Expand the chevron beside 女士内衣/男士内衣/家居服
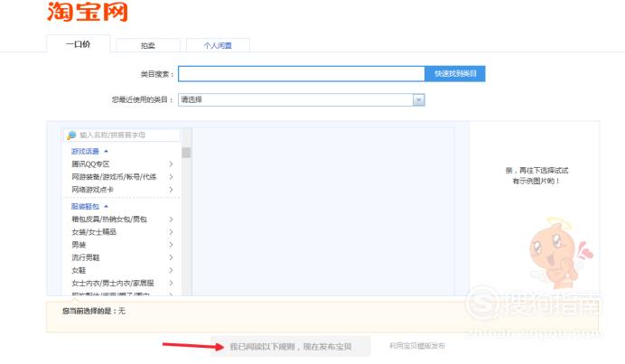Screen dimensions: 625x364 click(171, 283)
